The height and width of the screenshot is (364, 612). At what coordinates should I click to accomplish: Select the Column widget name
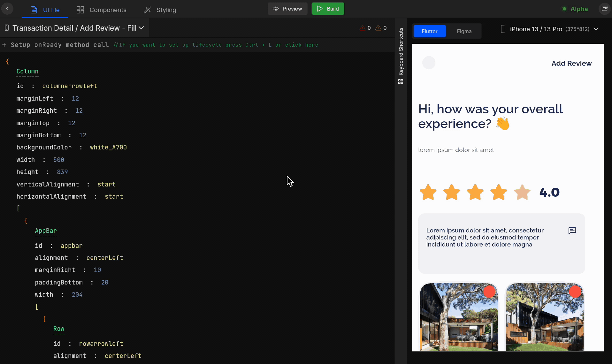click(27, 71)
